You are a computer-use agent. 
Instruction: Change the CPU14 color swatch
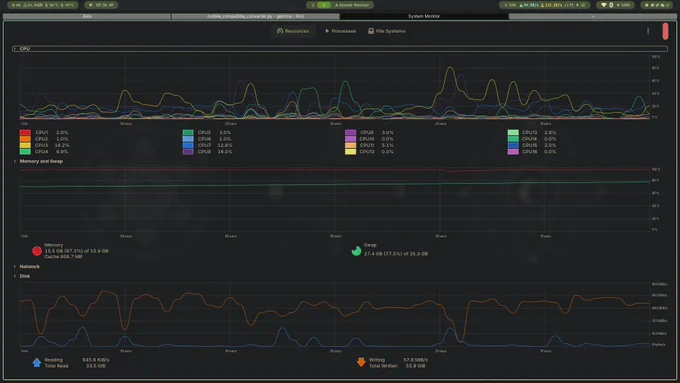513,139
